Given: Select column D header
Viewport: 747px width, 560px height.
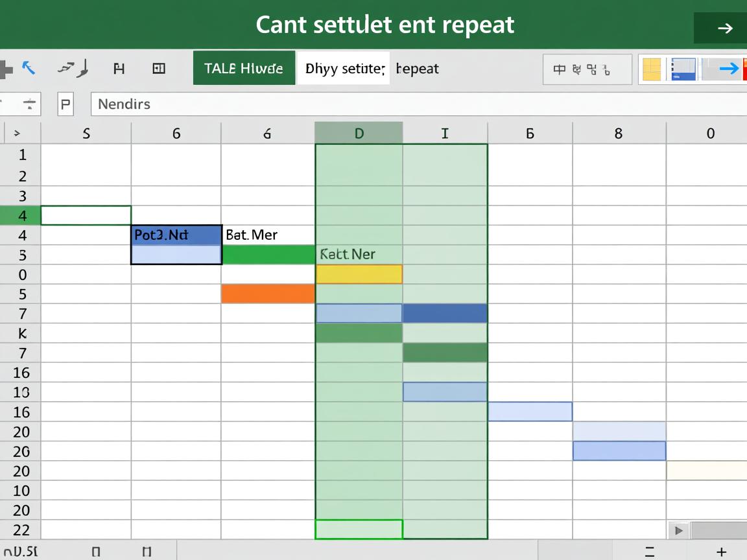Looking at the screenshot, I should (359, 134).
